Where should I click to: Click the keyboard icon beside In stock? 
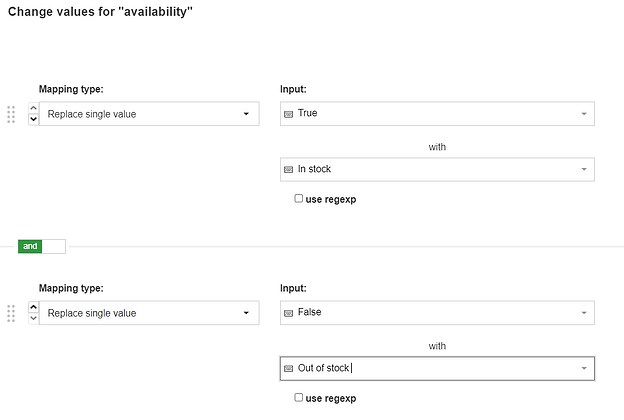click(290, 170)
